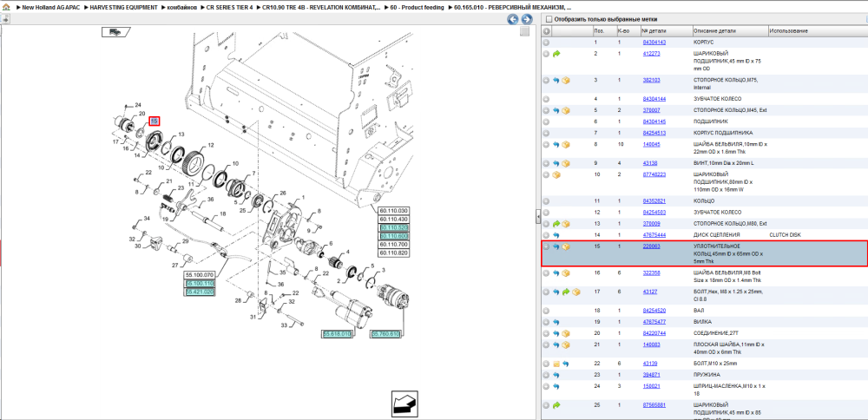
Task: Click reference 55.618.010 in diagram
Action: click(337, 334)
